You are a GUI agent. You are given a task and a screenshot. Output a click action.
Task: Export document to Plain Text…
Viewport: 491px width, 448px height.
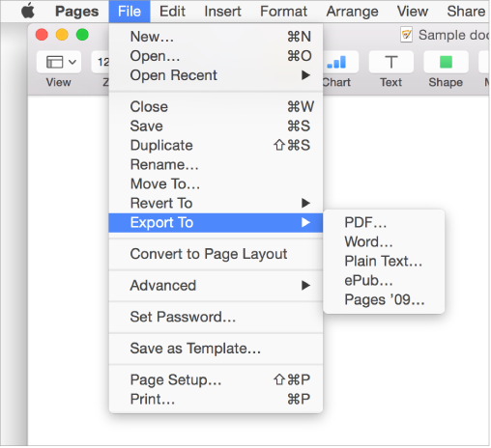(384, 261)
